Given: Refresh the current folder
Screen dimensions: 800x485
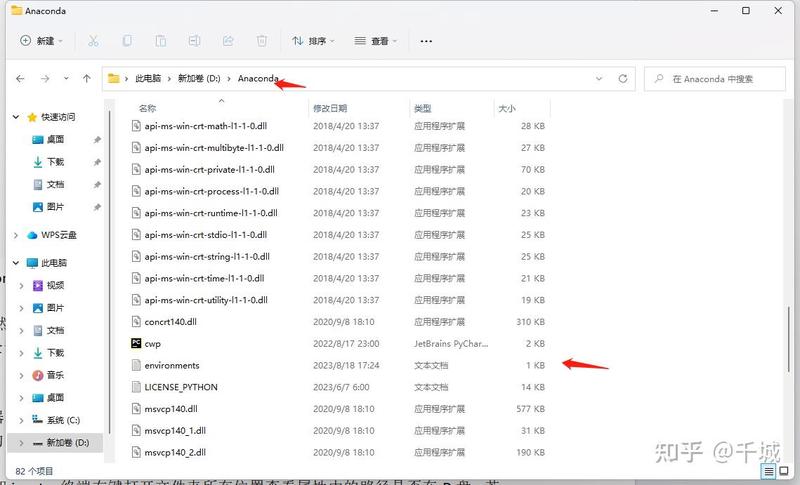Looking at the screenshot, I should pyautogui.click(x=623, y=79).
